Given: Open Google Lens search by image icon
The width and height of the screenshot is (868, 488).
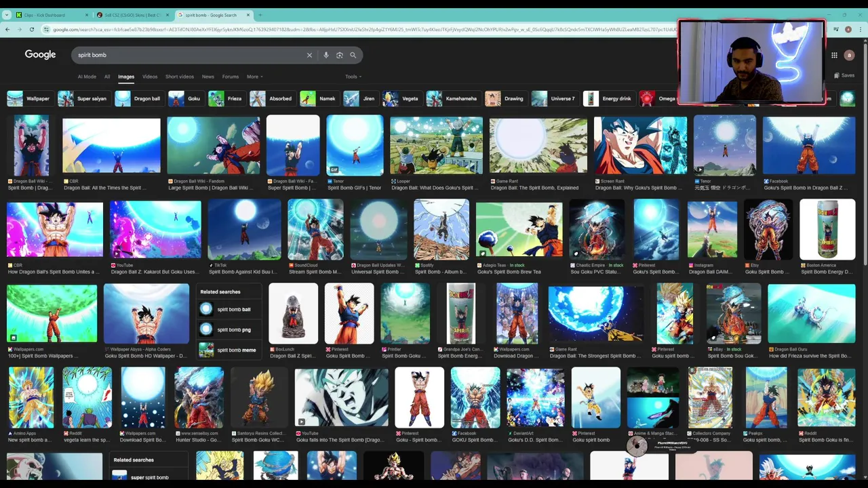Looking at the screenshot, I should click(x=340, y=55).
